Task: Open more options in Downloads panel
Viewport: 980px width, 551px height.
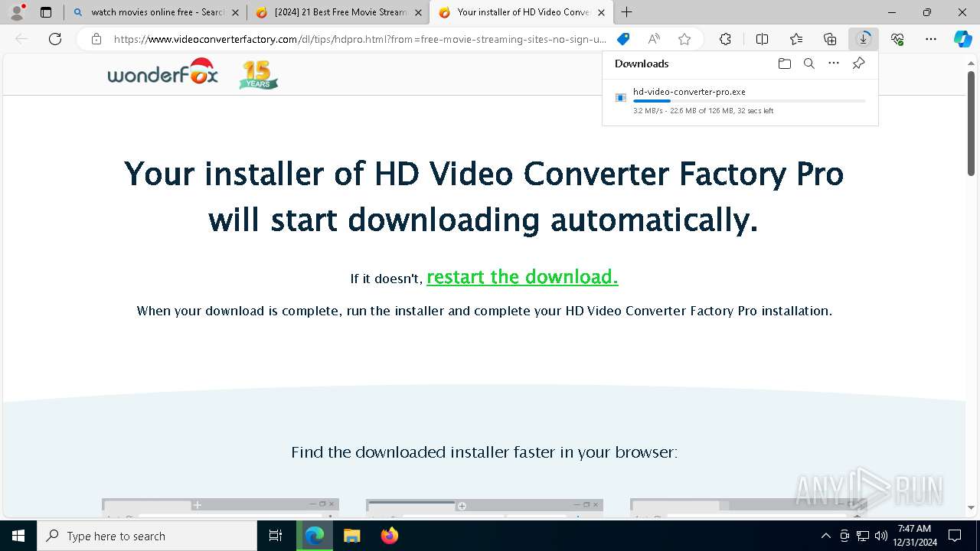Action: coord(834,64)
